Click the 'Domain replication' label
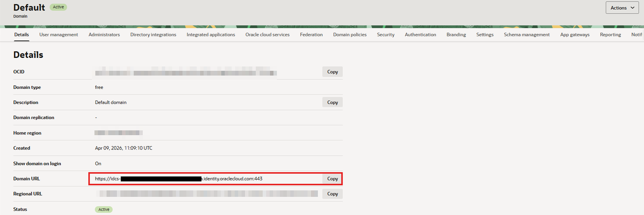Viewport: 644px width, 215px height. pyautogui.click(x=34, y=117)
